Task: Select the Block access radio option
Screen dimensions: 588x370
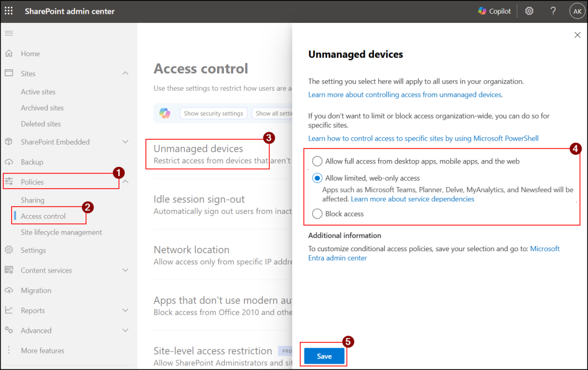Action: click(317, 213)
